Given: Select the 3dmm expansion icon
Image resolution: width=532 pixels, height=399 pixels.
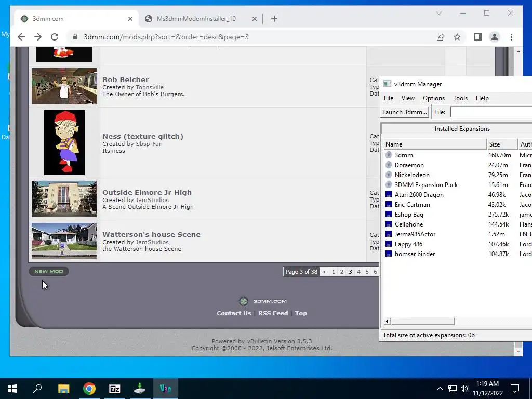Looking at the screenshot, I should coord(389,155).
